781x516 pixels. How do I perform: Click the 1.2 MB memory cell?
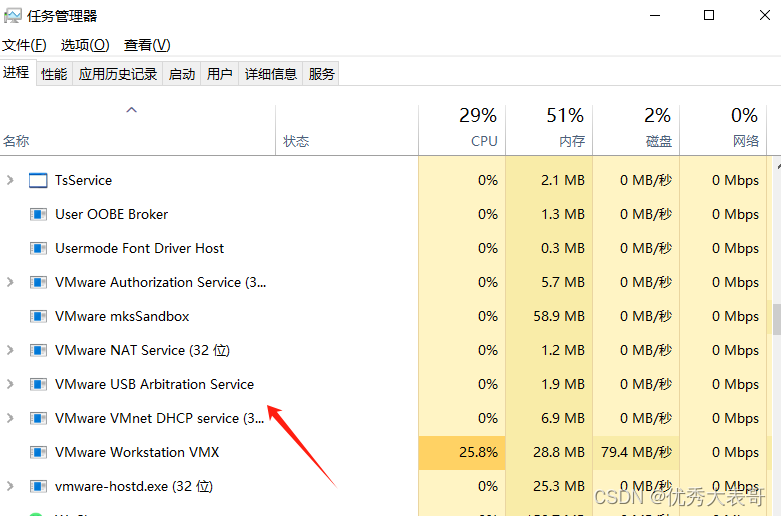tap(549, 350)
